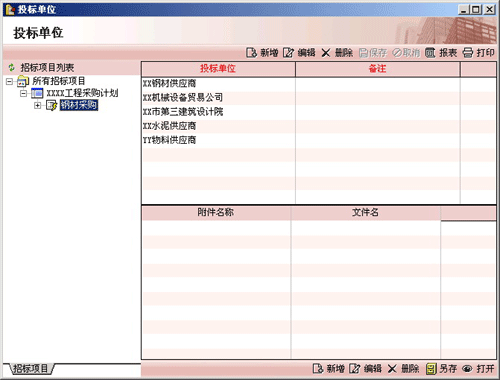Click the 打印 text label

[x=485, y=53]
